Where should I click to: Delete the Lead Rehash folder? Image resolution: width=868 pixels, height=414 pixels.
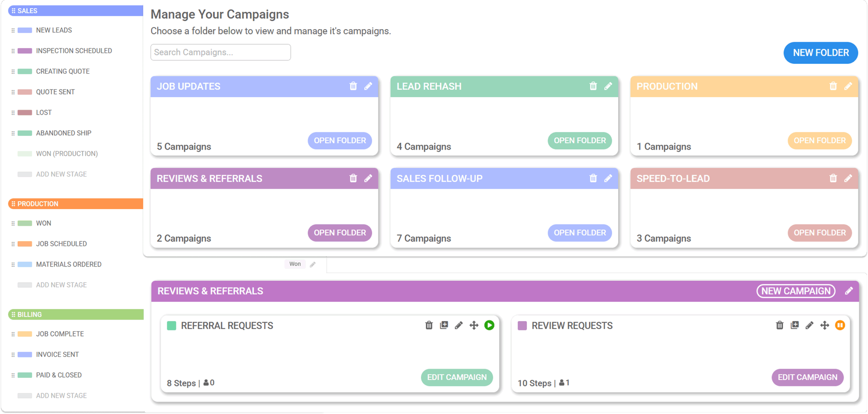coord(593,86)
